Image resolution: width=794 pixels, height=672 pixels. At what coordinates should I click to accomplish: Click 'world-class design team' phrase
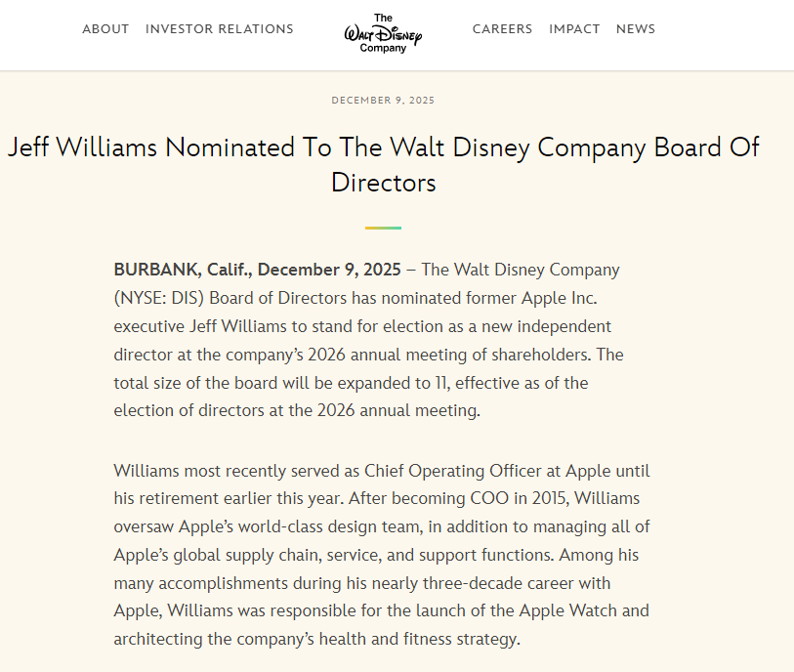pyautogui.click(x=338, y=527)
